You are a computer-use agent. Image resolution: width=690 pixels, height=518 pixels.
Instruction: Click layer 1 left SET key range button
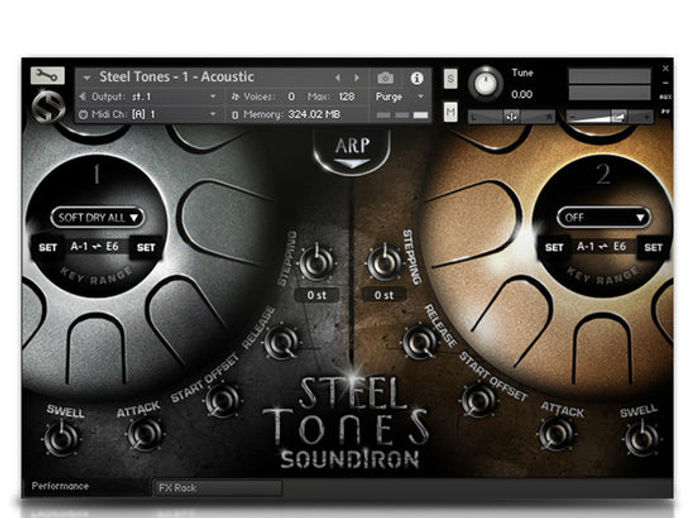tap(48, 247)
